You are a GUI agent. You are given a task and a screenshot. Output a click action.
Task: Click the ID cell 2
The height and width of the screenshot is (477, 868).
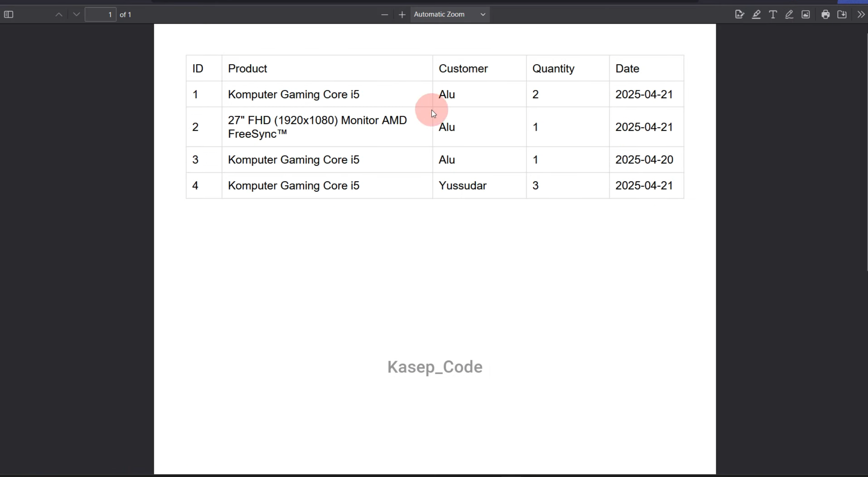[195, 127]
